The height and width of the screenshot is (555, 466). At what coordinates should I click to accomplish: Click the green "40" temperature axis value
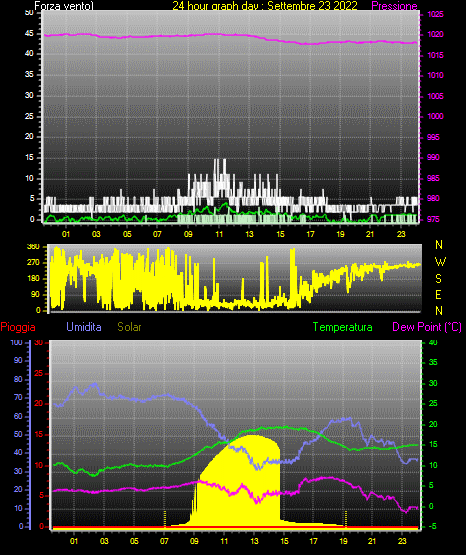433,342
